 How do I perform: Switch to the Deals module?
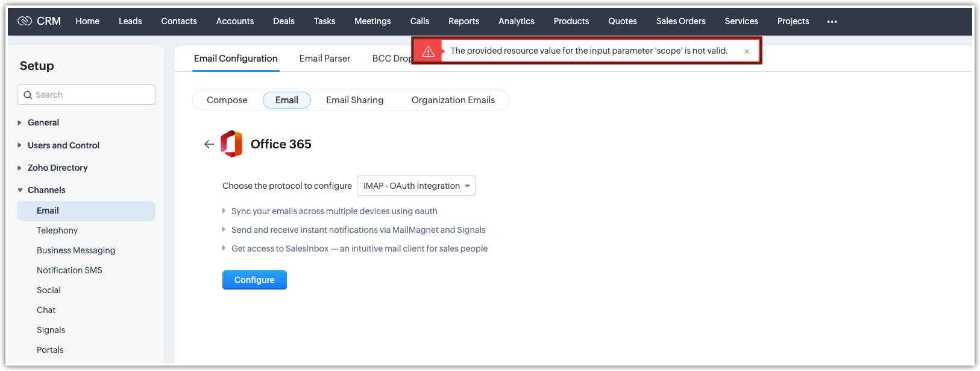click(x=284, y=21)
